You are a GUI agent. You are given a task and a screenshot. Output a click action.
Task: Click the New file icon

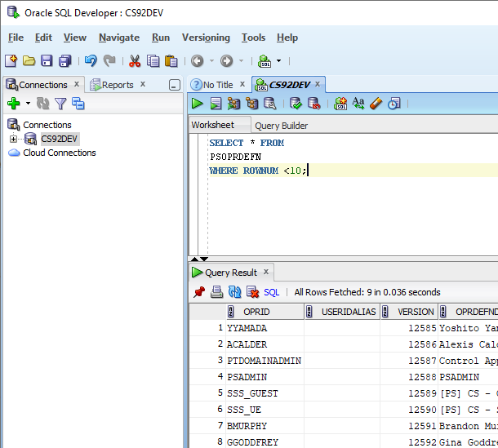coord(11,60)
